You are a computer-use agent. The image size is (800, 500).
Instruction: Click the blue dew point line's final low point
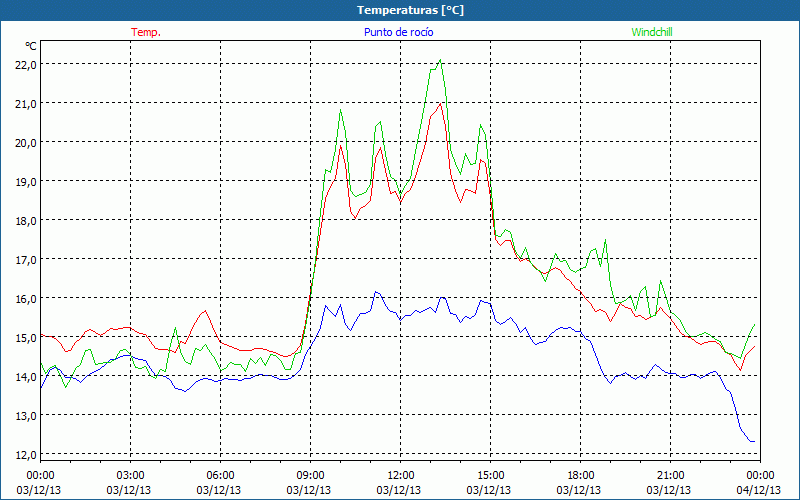(x=753, y=441)
